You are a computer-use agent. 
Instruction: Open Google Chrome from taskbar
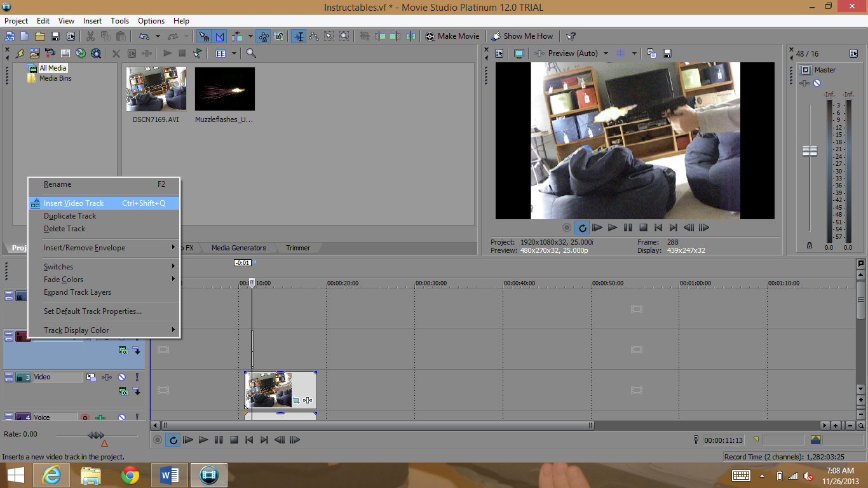point(130,475)
